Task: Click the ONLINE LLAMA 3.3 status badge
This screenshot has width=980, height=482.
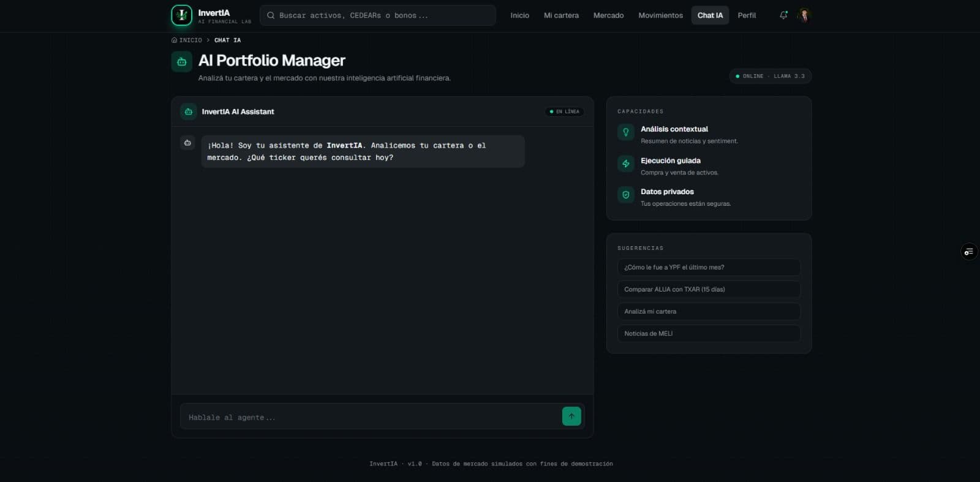Action: coord(770,76)
